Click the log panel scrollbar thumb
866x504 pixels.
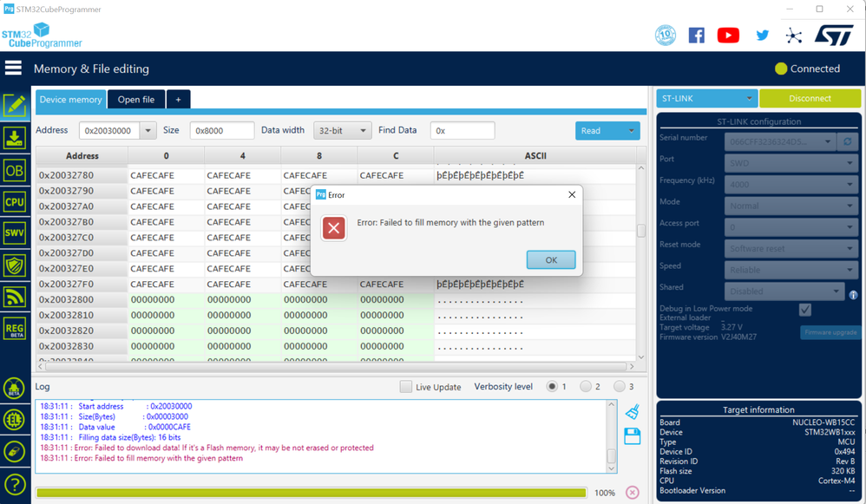(x=611, y=456)
